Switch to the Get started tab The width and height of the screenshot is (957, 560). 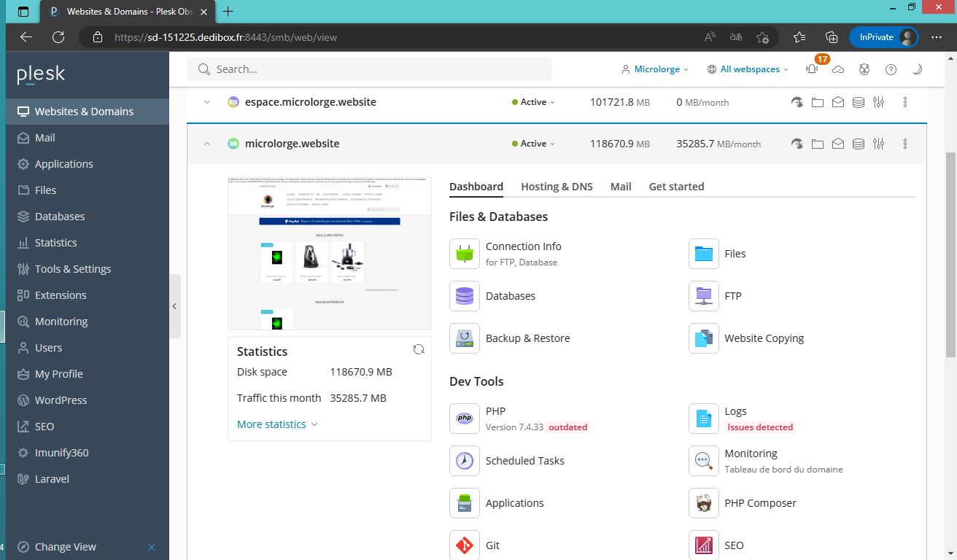(x=676, y=187)
